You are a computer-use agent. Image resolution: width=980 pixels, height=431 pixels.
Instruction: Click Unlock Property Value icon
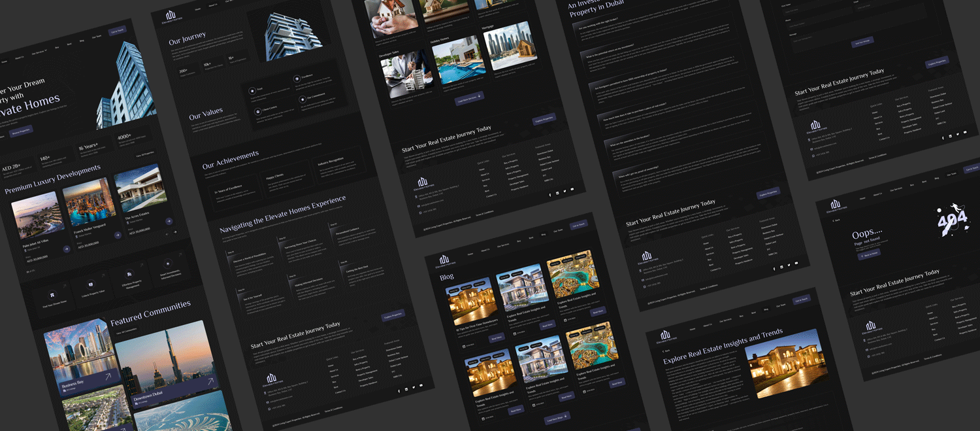(91, 284)
